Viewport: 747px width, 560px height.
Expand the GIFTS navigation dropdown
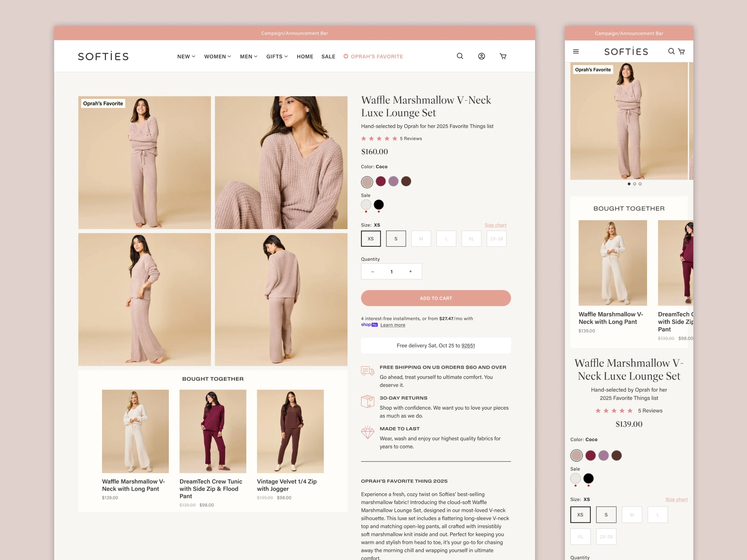click(277, 56)
